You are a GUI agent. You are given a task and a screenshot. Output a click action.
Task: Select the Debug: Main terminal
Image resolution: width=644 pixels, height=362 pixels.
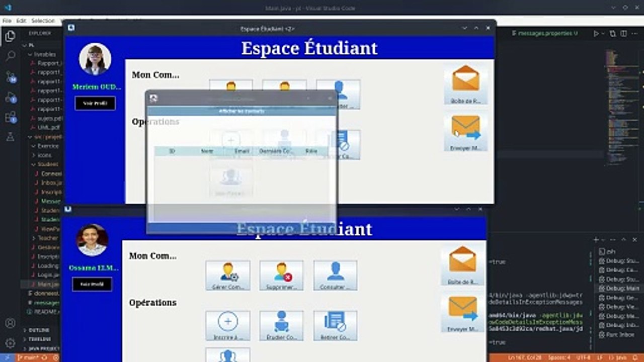click(618, 289)
